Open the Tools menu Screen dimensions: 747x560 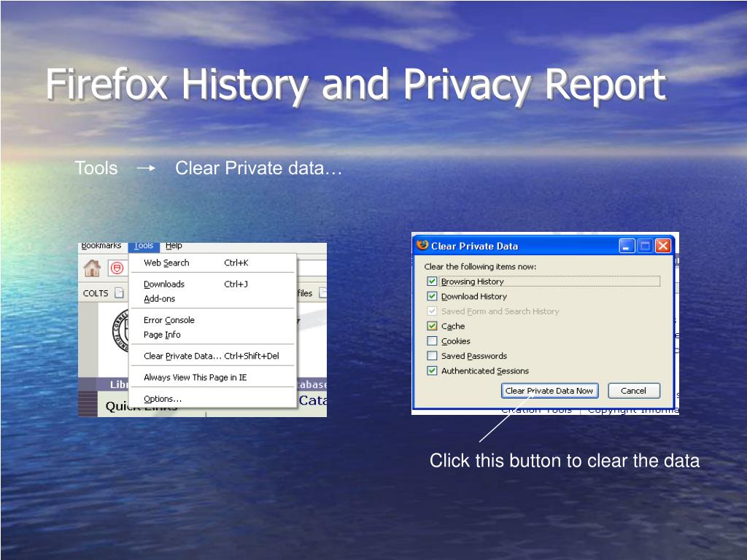tap(144, 246)
